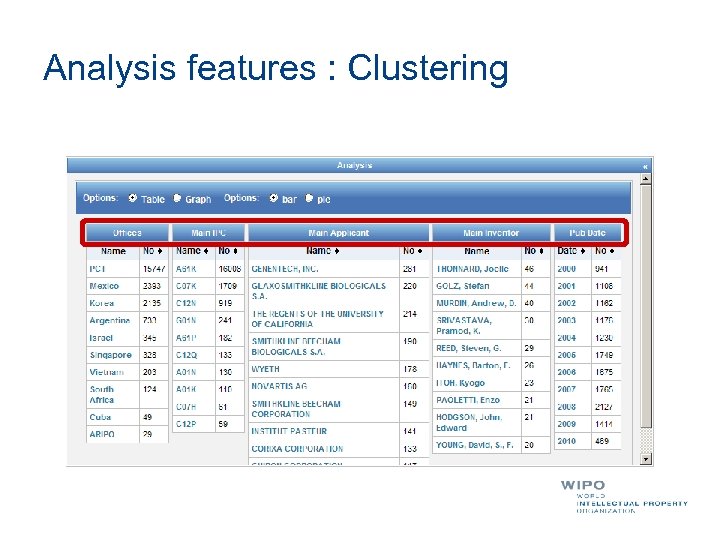Viewport: 720px width, 540px height.
Task: Open the Main IPC tab header
Action: point(208,233)
